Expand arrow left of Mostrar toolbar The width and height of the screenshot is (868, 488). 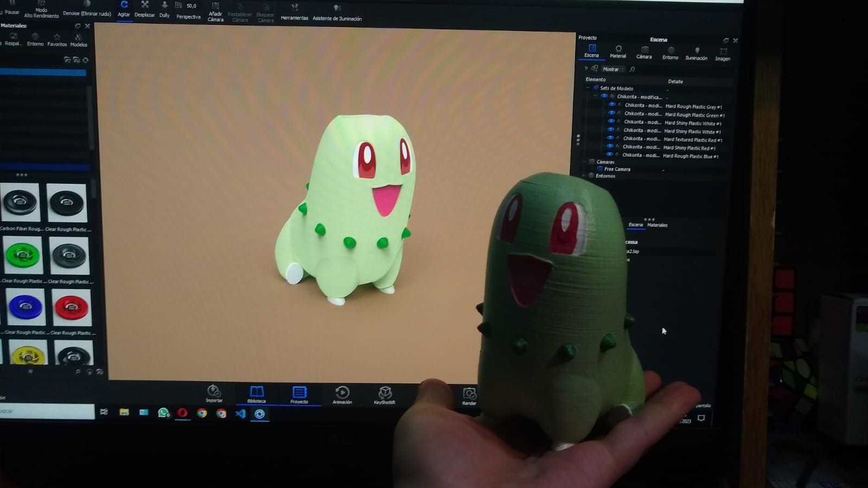586,68
